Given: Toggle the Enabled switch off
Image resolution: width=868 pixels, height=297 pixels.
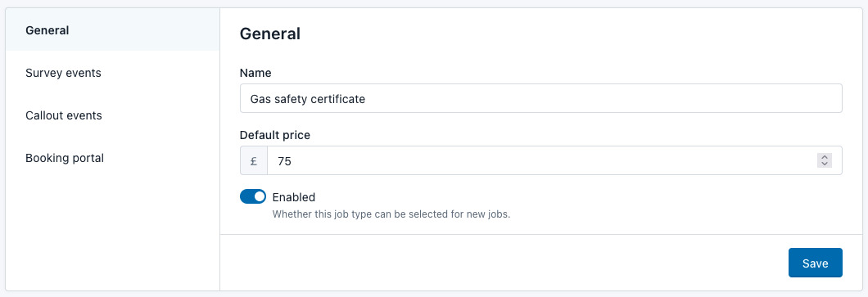Looking at the screenshot, I should coord(253,197).
